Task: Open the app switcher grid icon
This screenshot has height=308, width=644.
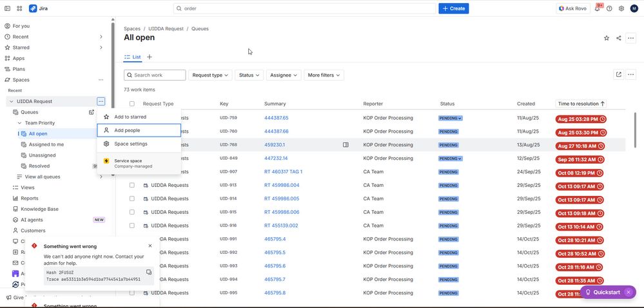Action: [19, 8]
